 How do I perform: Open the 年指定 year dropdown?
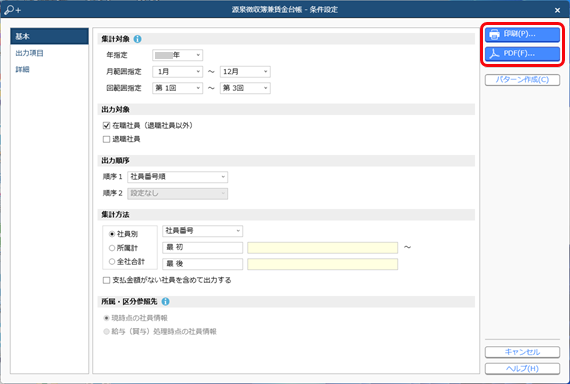pyautogui.click(x=177, y=55)
